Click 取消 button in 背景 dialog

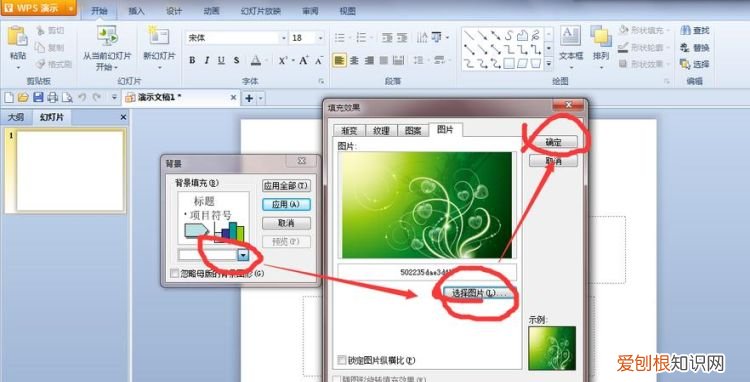click(x=286, y=223)
